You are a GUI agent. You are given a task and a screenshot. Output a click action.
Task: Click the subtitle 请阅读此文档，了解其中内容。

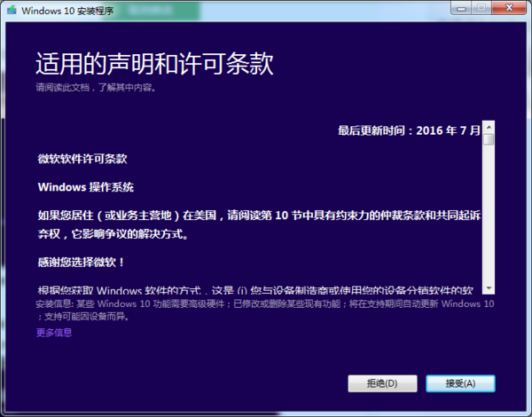96,88
